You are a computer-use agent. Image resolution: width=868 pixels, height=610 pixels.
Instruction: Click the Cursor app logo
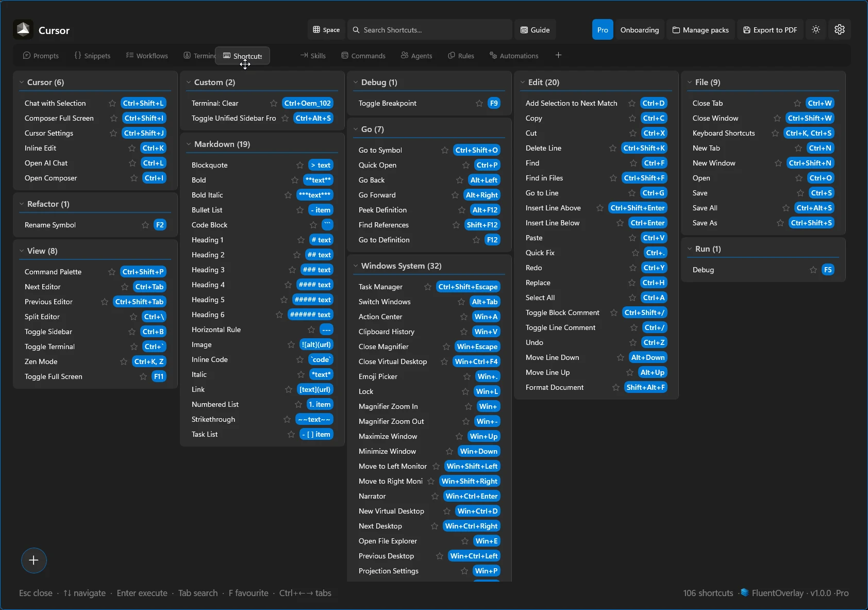(x=23, y=29)
